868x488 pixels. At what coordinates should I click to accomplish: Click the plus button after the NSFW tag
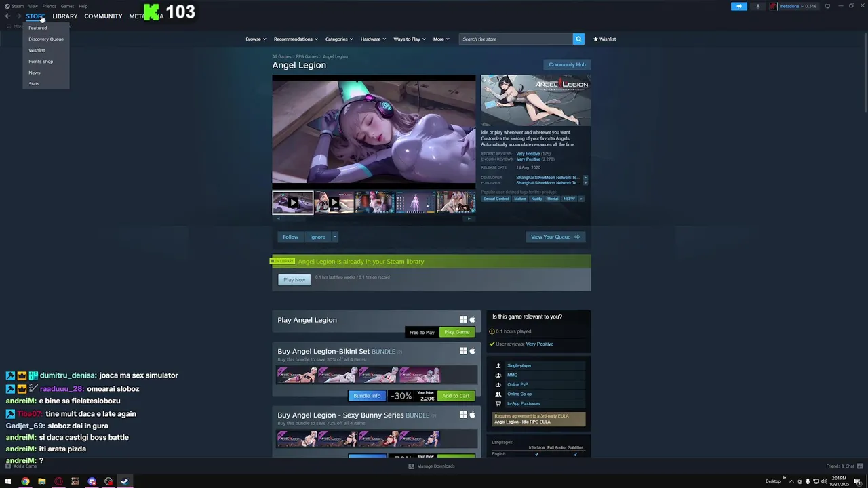(x=581, y=199)
